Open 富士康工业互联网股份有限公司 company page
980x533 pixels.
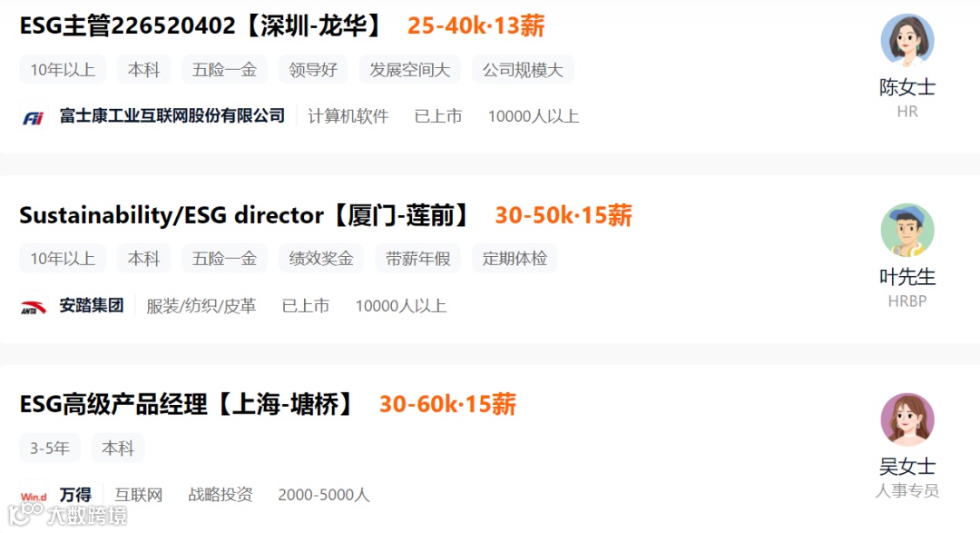[171, 115]
